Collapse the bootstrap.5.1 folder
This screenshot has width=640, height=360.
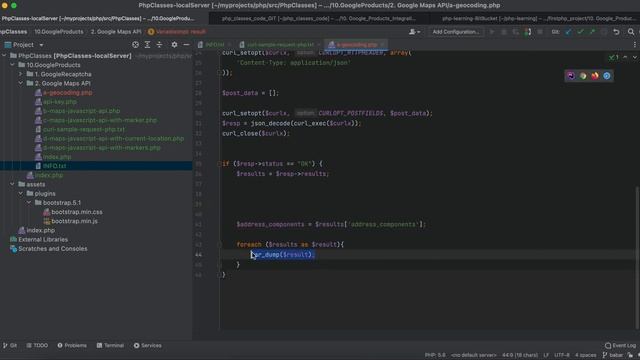tap(29, 202)
